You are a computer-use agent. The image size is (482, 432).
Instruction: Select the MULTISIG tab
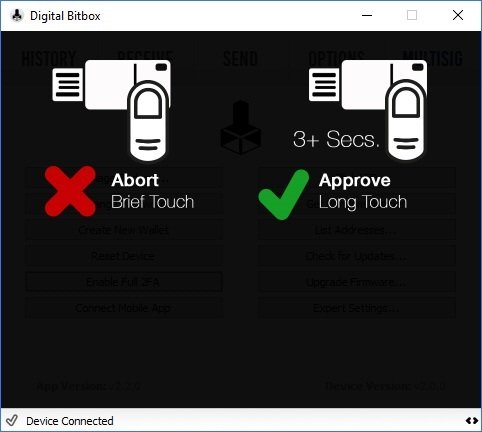tap(433, 59)
